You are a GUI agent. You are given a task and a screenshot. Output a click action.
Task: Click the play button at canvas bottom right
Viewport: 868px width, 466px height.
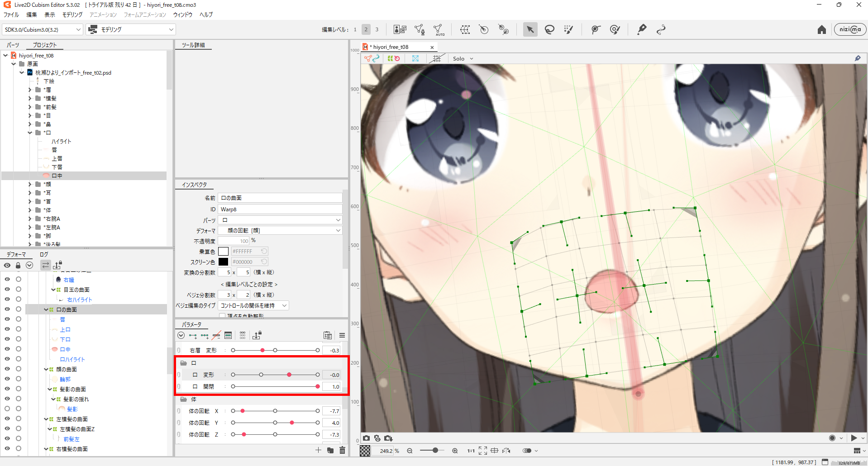point(854,438)
